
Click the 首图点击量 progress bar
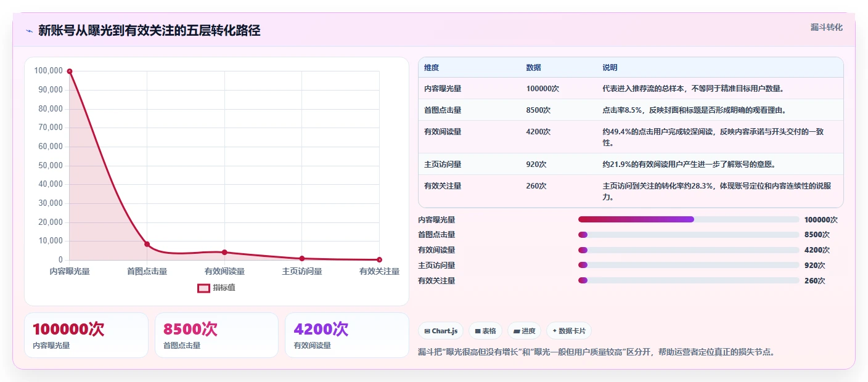point(689,235)
